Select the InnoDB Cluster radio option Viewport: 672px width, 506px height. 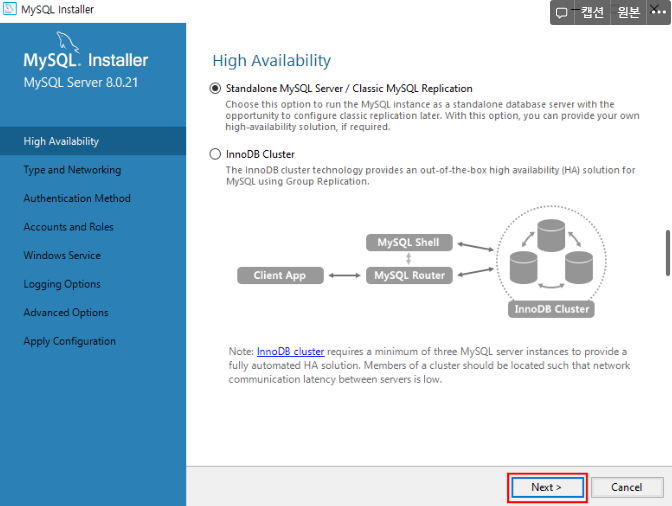point(215,154)
